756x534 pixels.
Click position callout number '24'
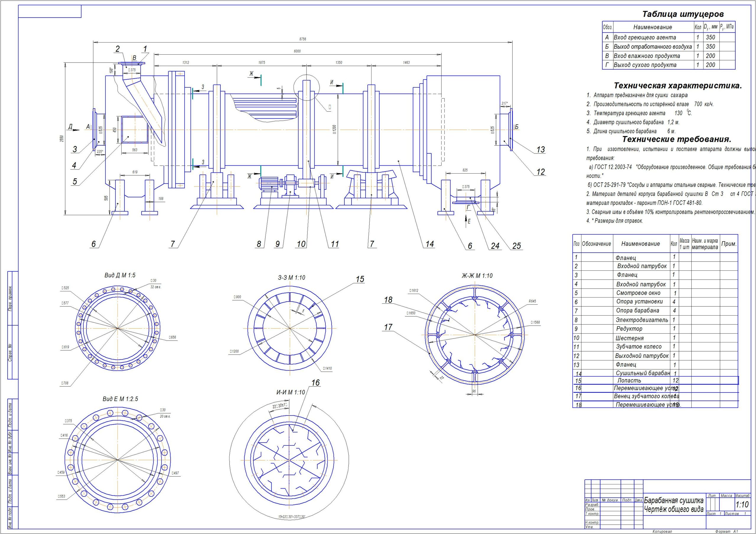495,246
